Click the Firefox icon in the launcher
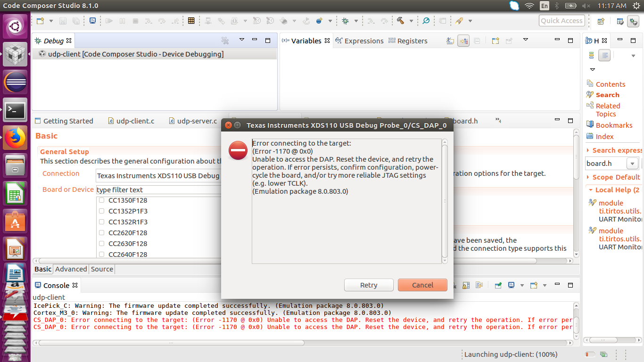The width and height of the screenshot is (644, 362). coord(15,138)
